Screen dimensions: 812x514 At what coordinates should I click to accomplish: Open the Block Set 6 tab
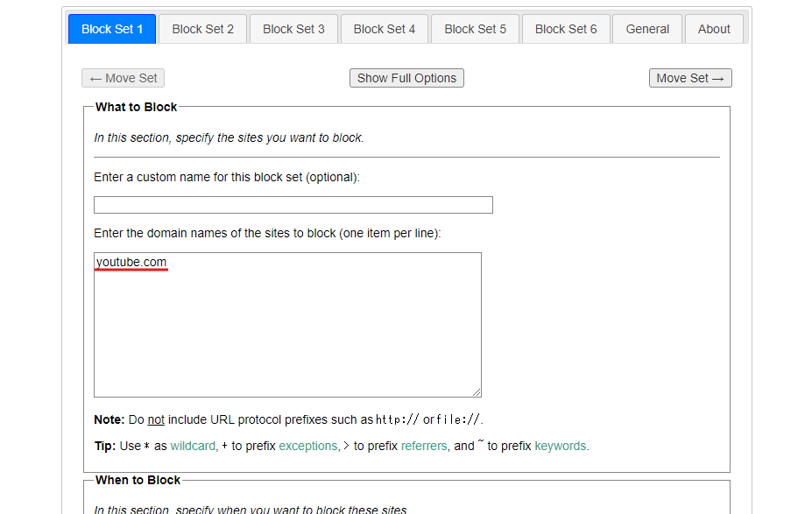click(x=565, y=29)
